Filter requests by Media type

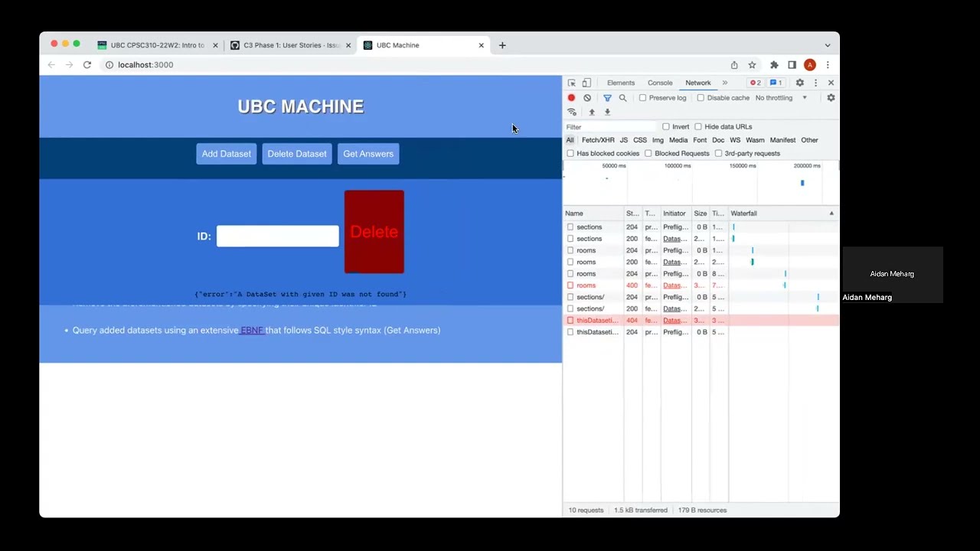coord(678,140)
